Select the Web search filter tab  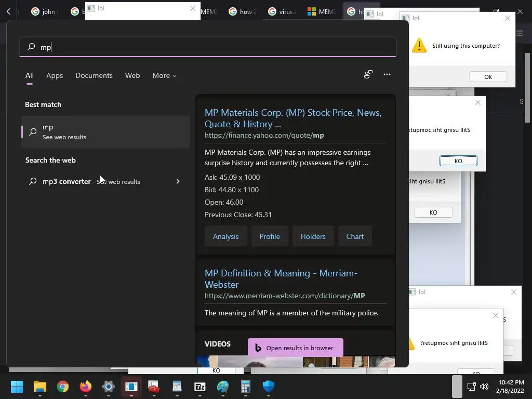tap(132, 75)
